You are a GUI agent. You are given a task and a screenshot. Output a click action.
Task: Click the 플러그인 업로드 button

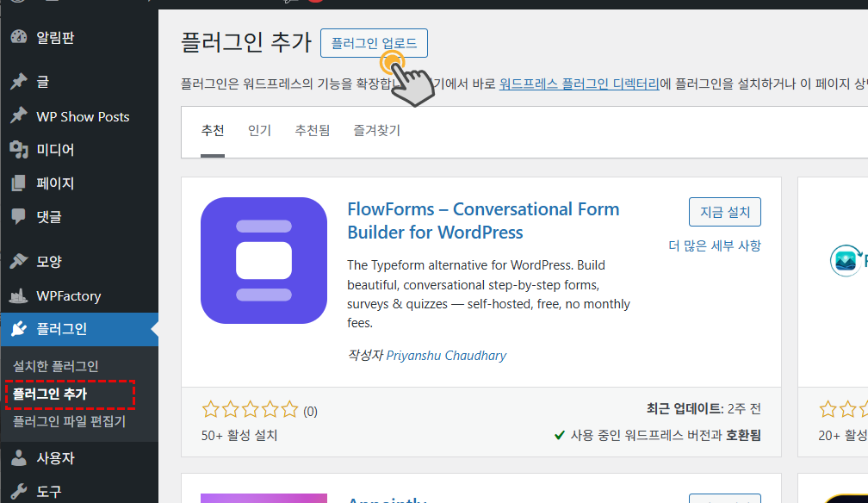click(374, 43)
